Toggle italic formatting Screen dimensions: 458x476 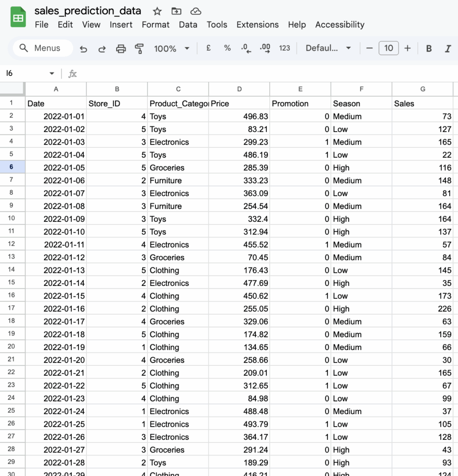(448, 48)
